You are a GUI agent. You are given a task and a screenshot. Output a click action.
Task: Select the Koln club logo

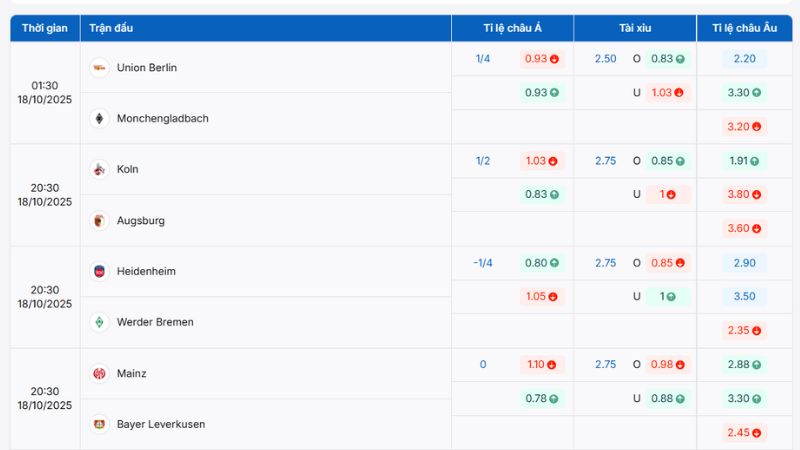[x=99, y=170]
